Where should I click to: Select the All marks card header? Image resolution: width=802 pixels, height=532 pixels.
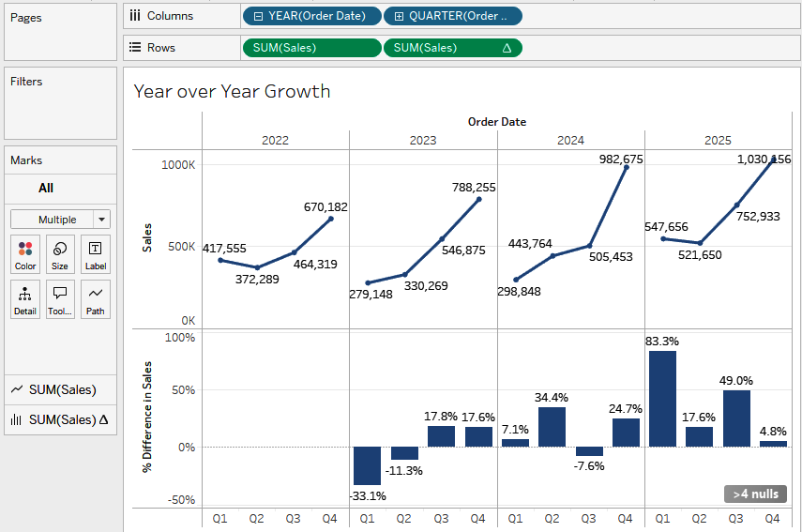[46, 188]
